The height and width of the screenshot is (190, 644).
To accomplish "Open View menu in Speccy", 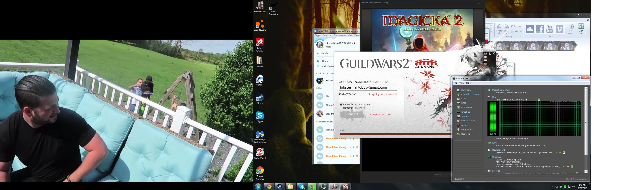I will (461, 83).
